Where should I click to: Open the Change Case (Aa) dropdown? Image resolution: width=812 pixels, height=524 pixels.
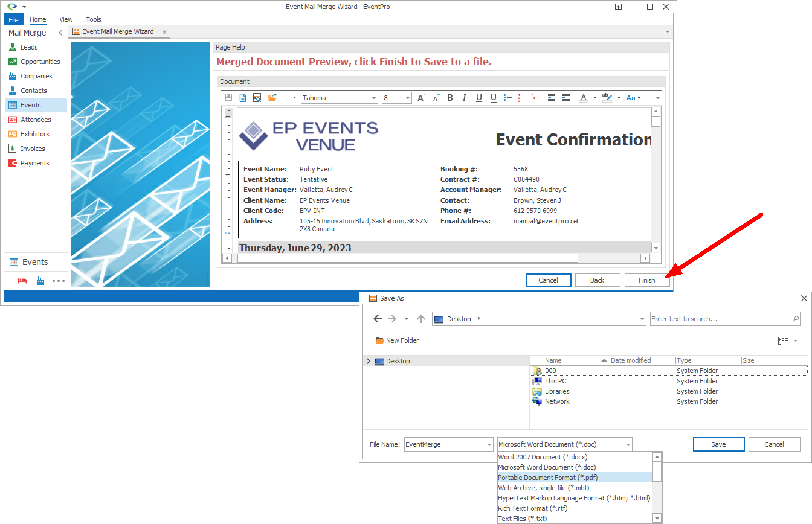[633, 98]
